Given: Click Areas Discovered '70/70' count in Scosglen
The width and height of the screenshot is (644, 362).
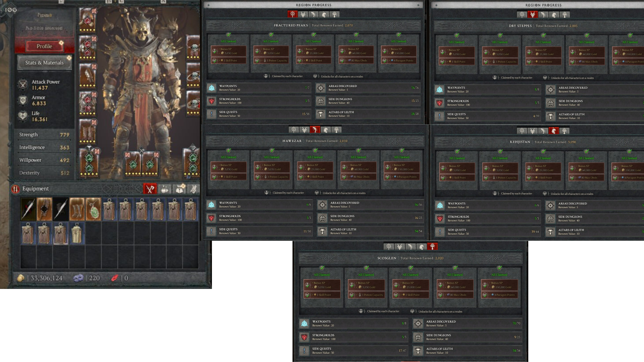Looking at the screenshot, I should (516, 323).
